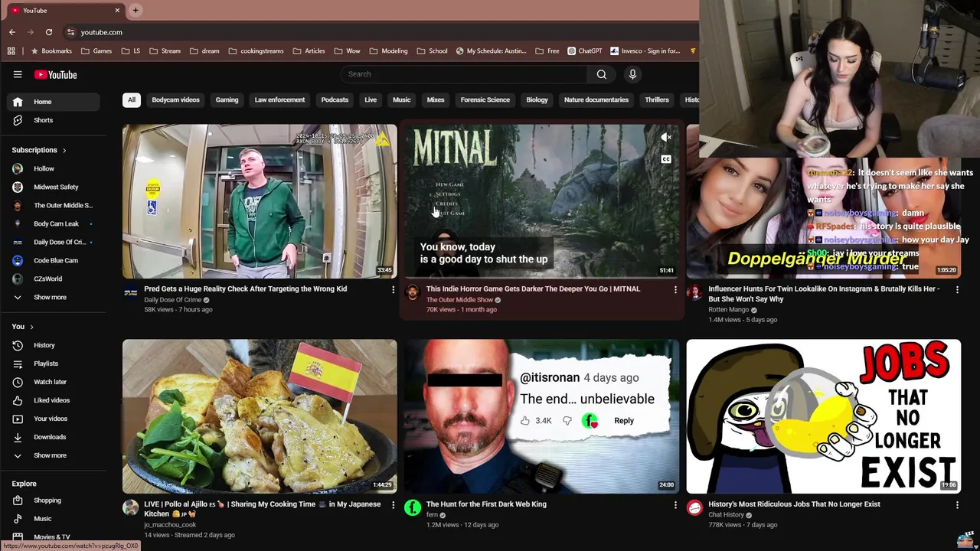Image resolution: width=980 pixels, height=551 pixels.
Task: Select the Law enforcement chip
Action: (x=279, y=100)
